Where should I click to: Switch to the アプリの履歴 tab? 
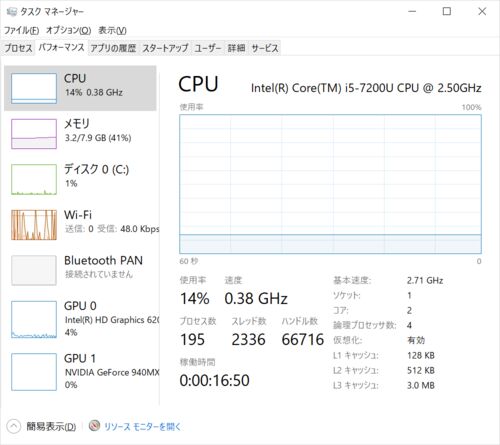point(113,48)
